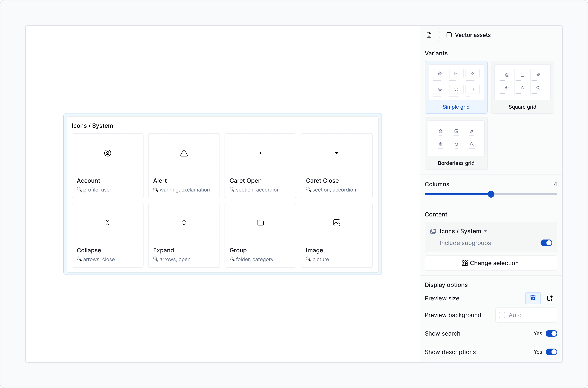Click the Vector assets grid icon
588x388 pixels.
coord(449,35)
